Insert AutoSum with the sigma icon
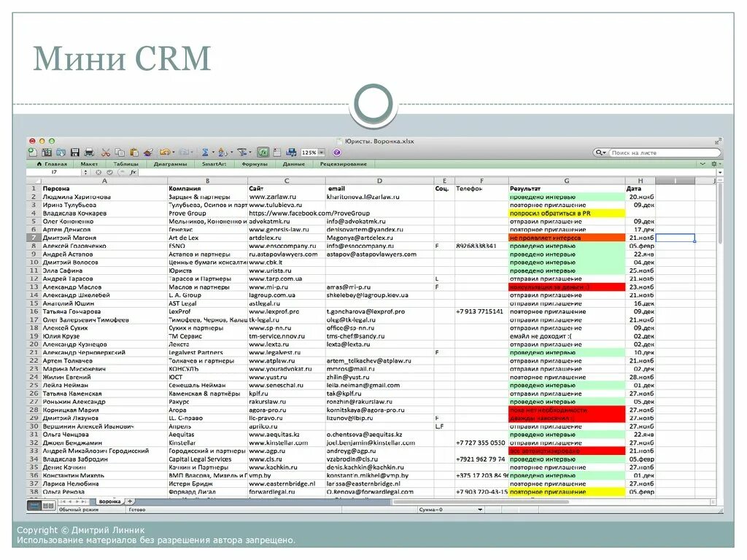This screenshot has width=747, height=560. [x=205, y=152]
